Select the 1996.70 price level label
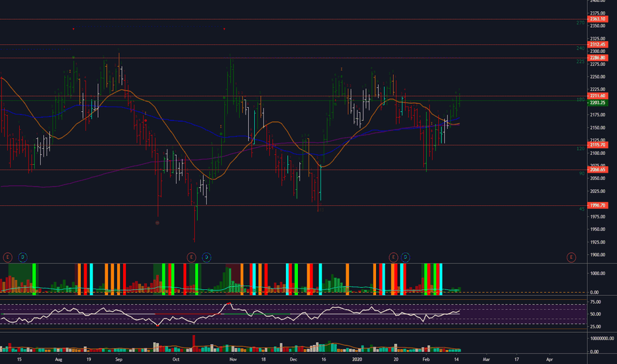This screenshot has width=617, height=364. pos(597,205)
